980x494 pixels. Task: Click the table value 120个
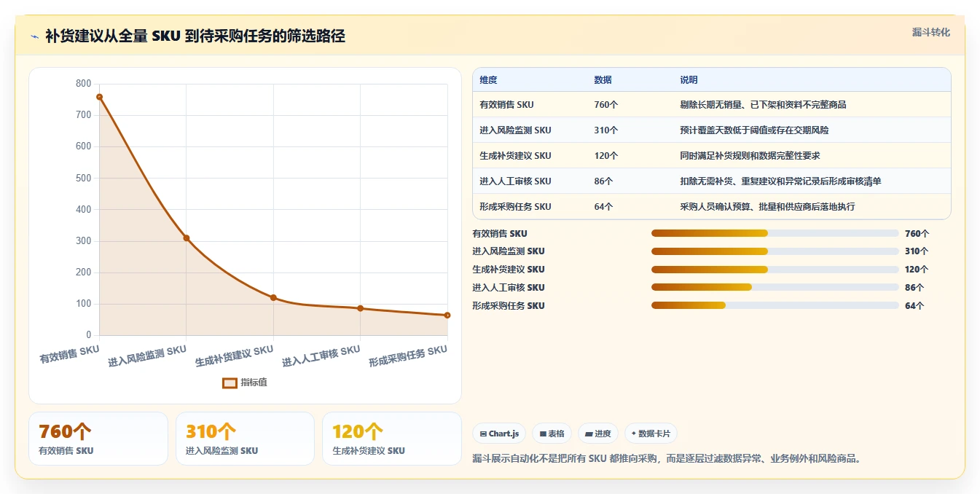pyautogui.click(x=605, y=156)
